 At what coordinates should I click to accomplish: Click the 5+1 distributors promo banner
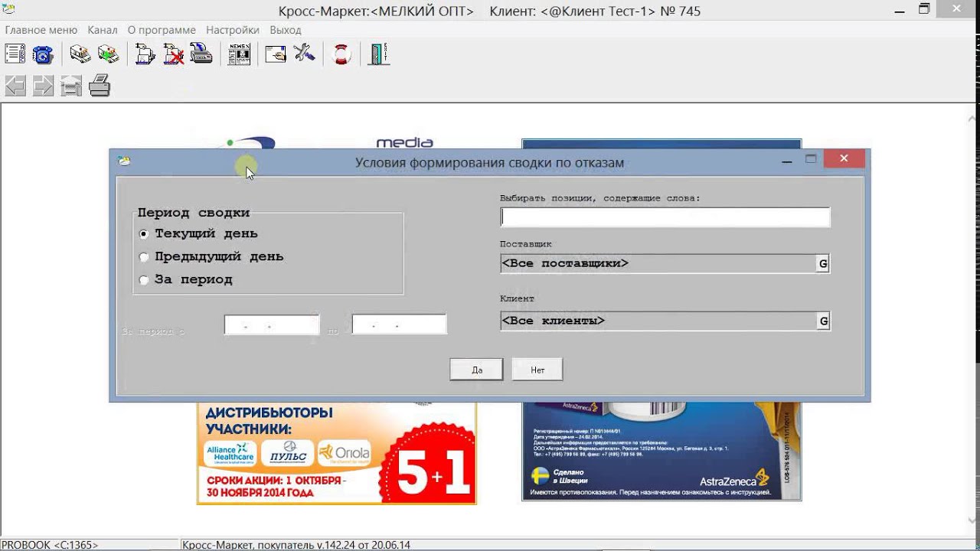click(x=337, y=452)
